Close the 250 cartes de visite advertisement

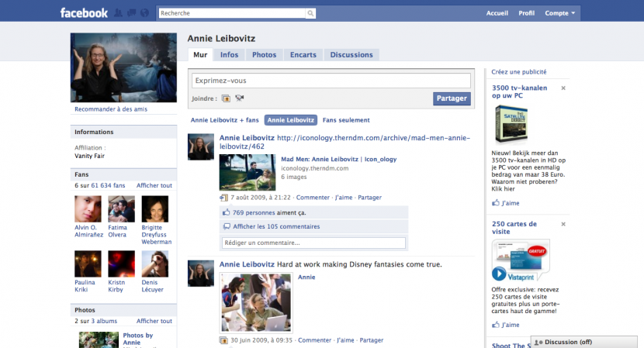(563, 224)
